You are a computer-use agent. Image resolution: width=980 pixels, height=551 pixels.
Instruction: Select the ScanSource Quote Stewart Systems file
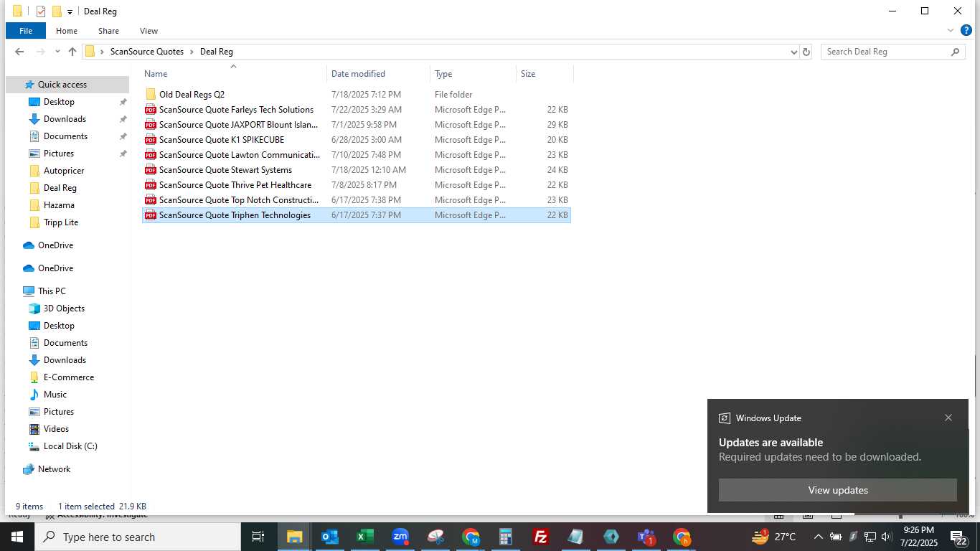click(x=357, y=170)
